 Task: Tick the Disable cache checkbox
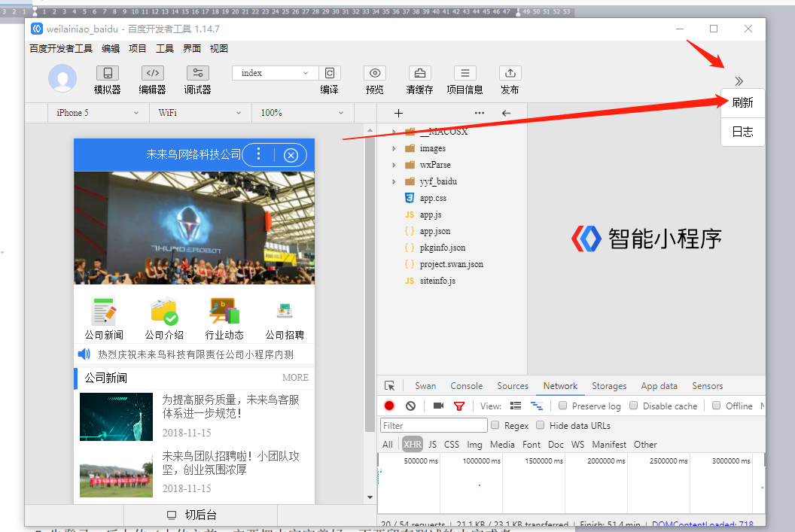coord(634,406)
